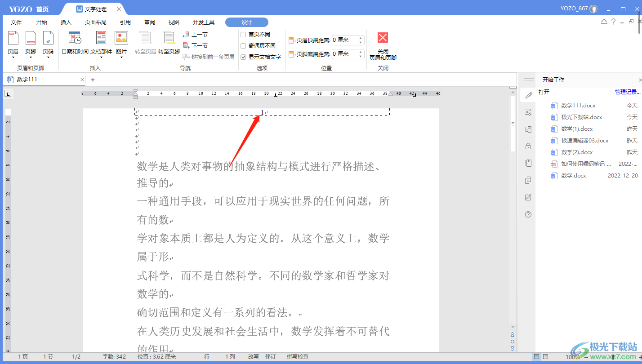The image size is (642, 364).
Task: Click the help question mark in sidebar
Action: pos(528,214)
